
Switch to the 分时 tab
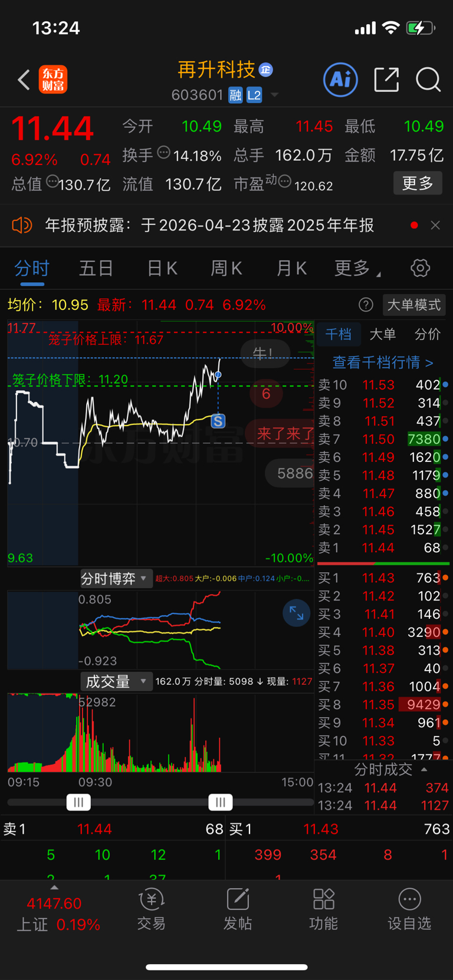pos(32,269)
